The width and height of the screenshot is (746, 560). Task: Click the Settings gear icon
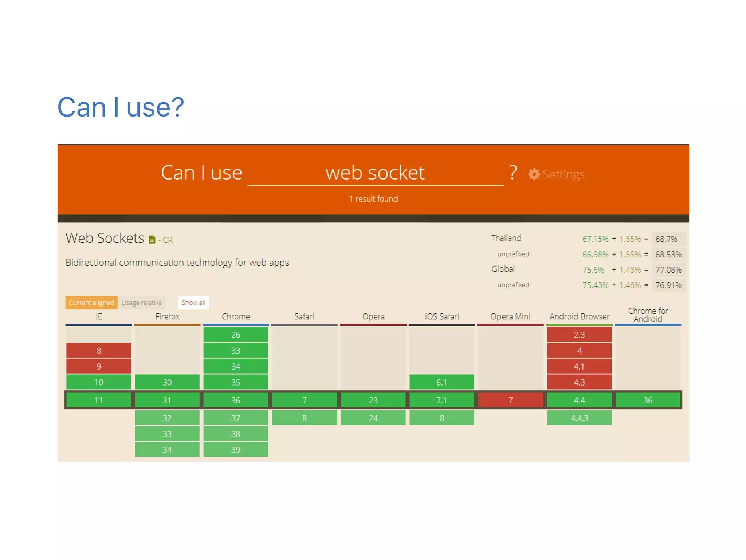point(534,174)
